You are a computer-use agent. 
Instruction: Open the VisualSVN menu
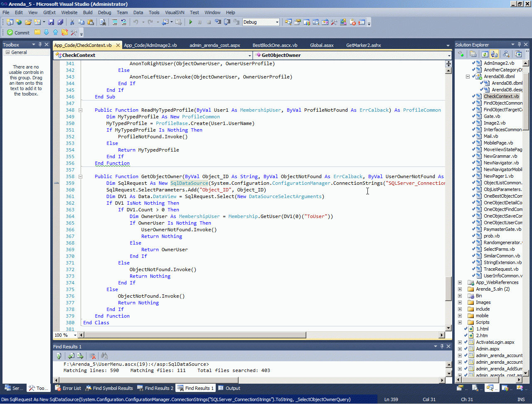click(x=175, y=12)
